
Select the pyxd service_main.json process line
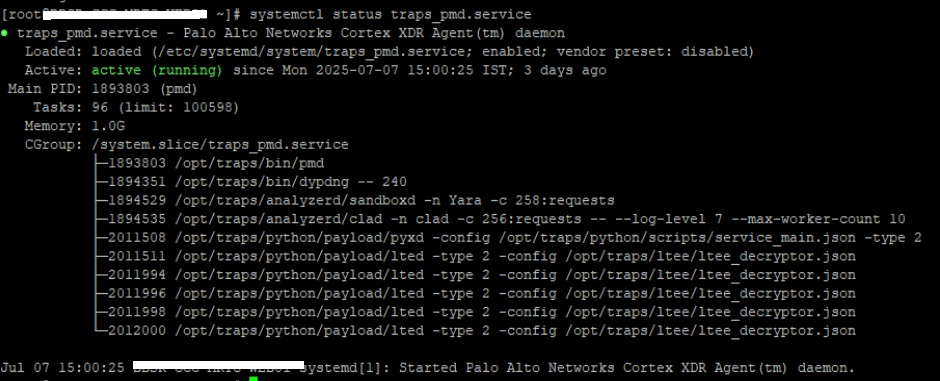tap(515, 237)
